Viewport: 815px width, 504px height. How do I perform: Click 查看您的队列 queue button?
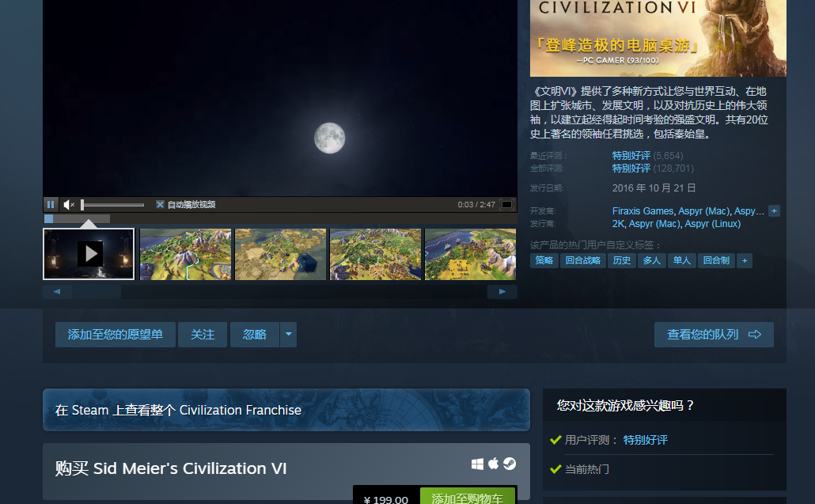[715, 335]
